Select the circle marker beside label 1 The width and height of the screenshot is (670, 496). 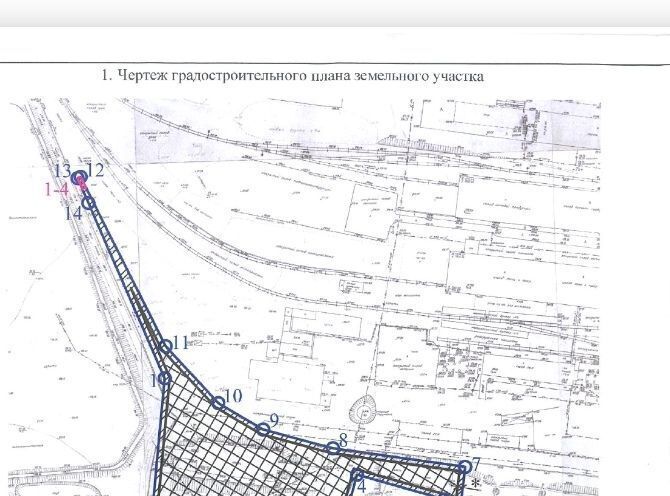[163, 379]
